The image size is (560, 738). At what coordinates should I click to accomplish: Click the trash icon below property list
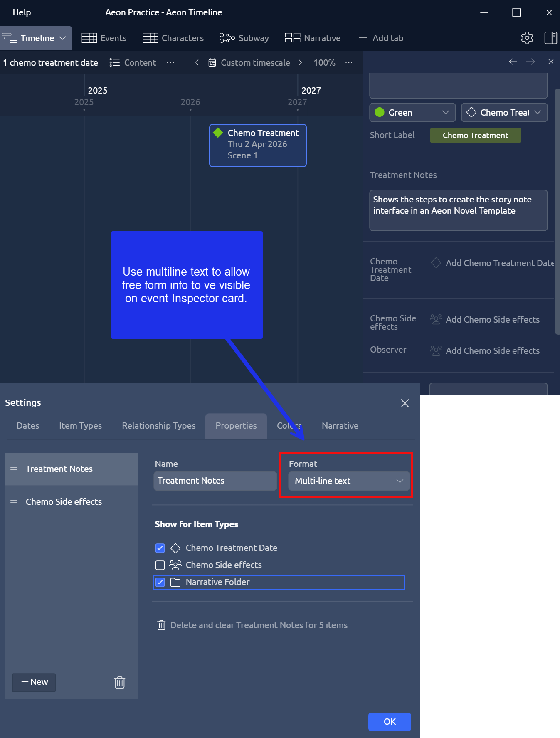click(120, 682)
